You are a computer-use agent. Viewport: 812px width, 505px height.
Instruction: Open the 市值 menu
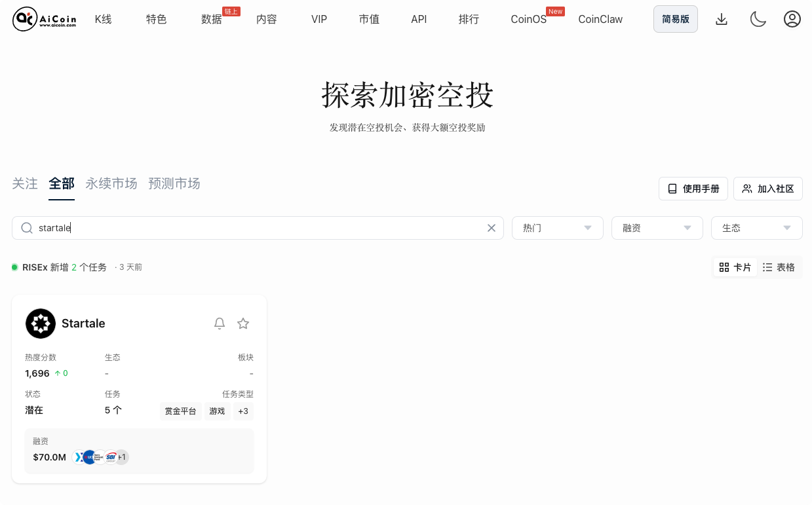pos(369,20)
